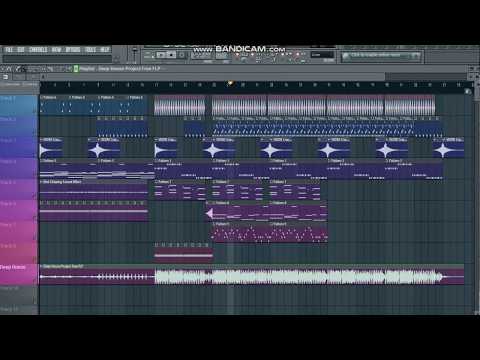Select the Track 6 header
The height and width of the screenshot is (360, 480).
(19, 211)
